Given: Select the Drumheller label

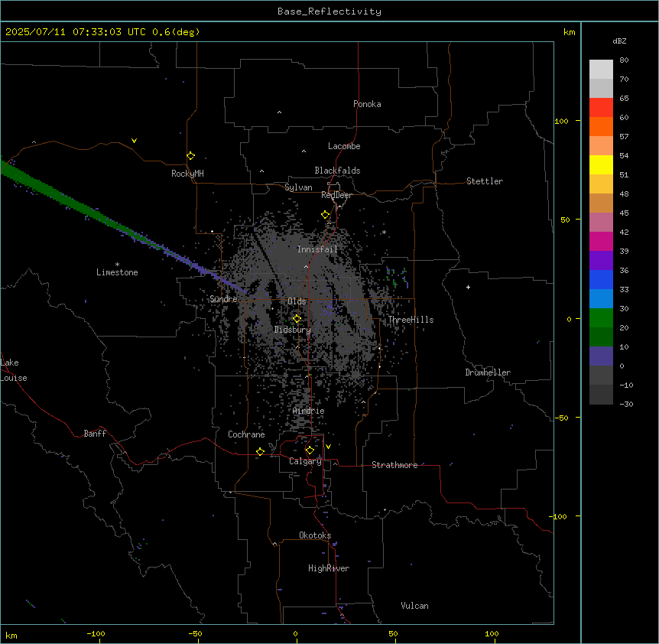Looking at the screenshot, I should pos(488,372).
